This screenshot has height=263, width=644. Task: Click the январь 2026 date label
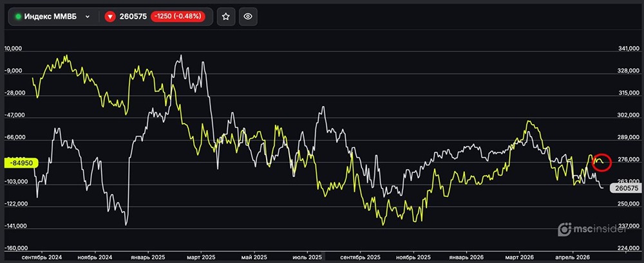466,257
